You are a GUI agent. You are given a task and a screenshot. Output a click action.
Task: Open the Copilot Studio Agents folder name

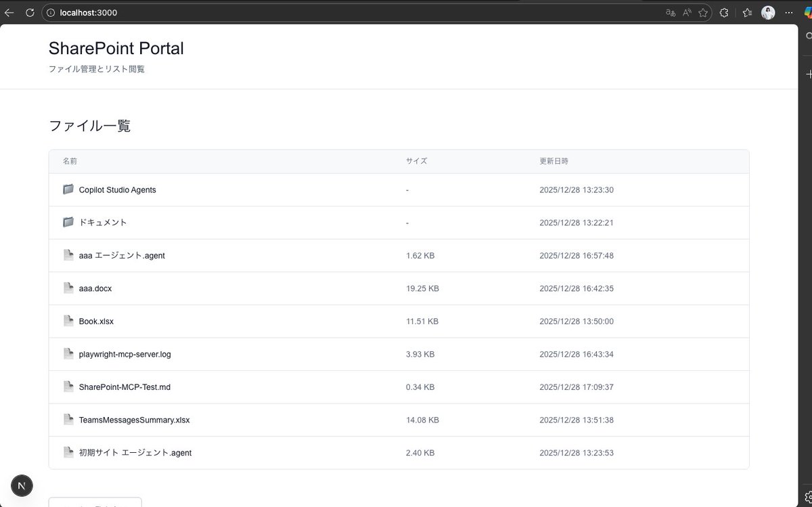point(117,190)
